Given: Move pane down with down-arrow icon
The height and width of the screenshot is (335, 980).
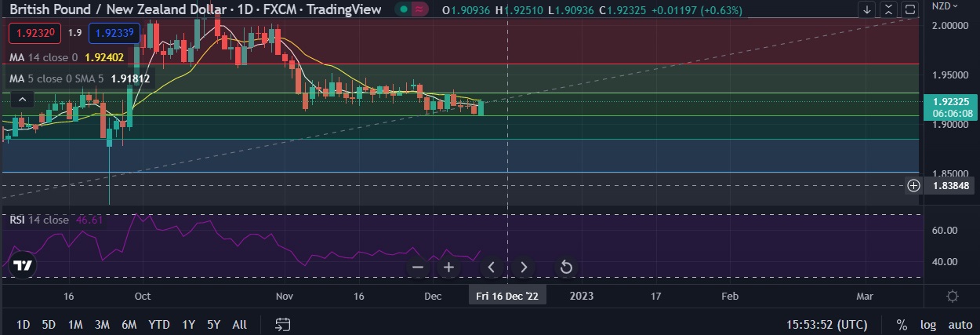Looking at the screenshot, I should click(x=866, y=10).
